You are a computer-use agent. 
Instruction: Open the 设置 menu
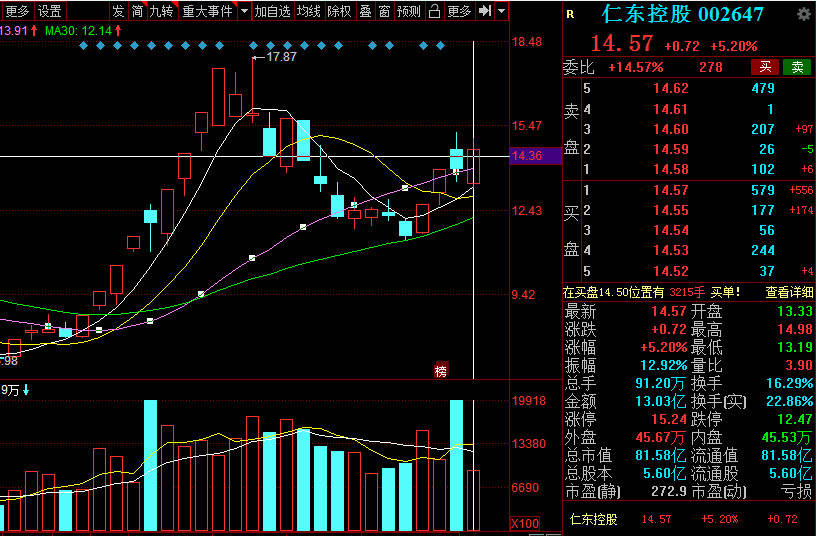point(49,11)
